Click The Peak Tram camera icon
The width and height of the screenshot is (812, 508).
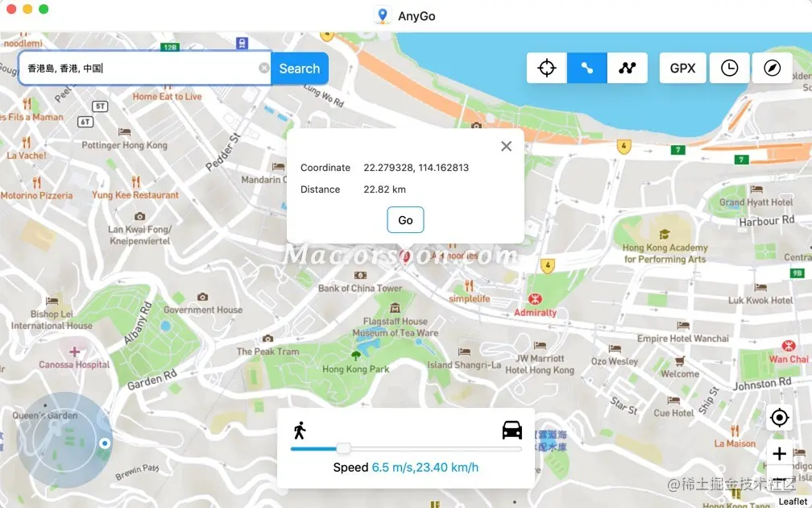pos(267,339)
